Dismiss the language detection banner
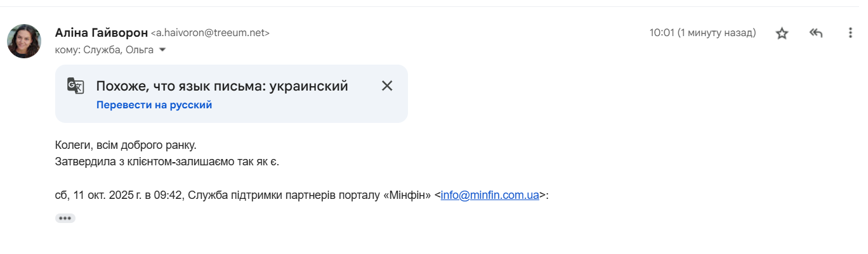This screenshot has height=254, width=868. (x=387, y=86)
